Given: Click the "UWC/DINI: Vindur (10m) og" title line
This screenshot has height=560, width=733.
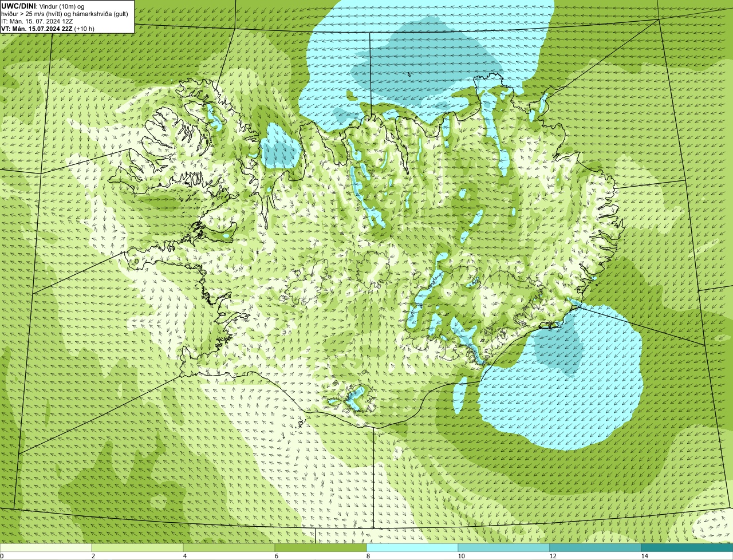Looking at the screenshot, I should [42, 5].
